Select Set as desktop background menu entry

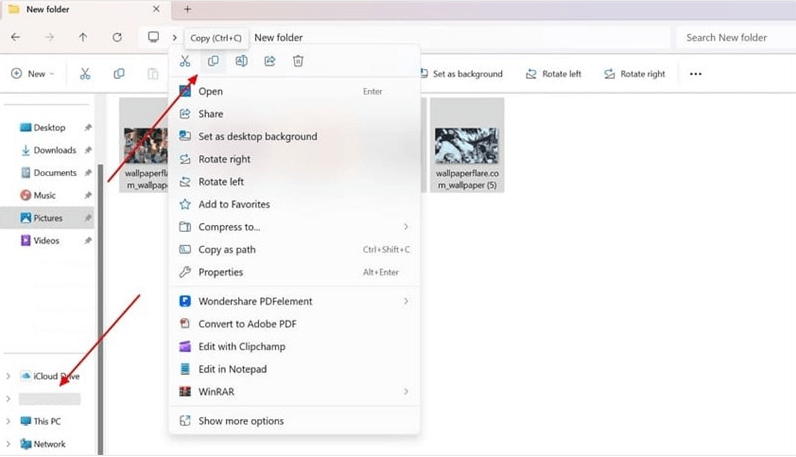tap(257, 137)
